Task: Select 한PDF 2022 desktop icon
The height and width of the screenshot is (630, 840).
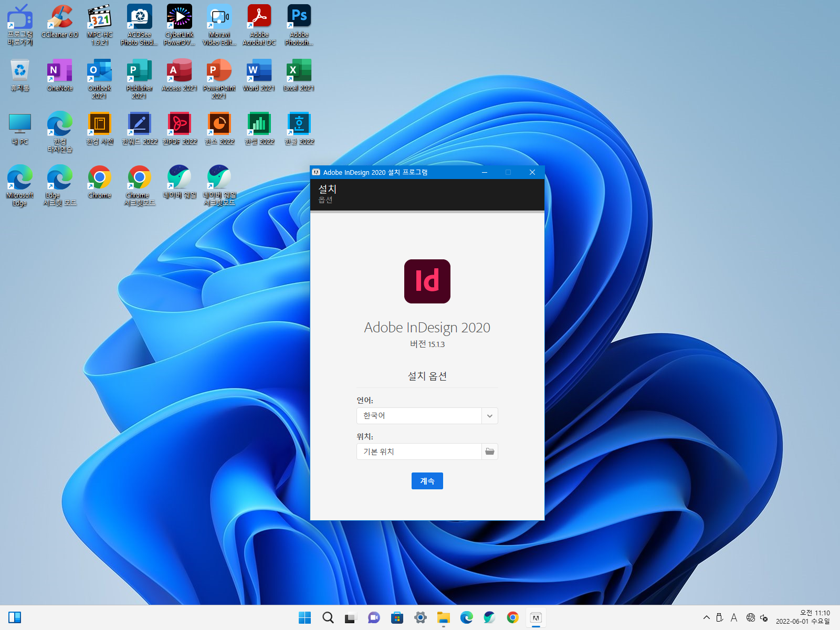Action: (x=180, y=128)
